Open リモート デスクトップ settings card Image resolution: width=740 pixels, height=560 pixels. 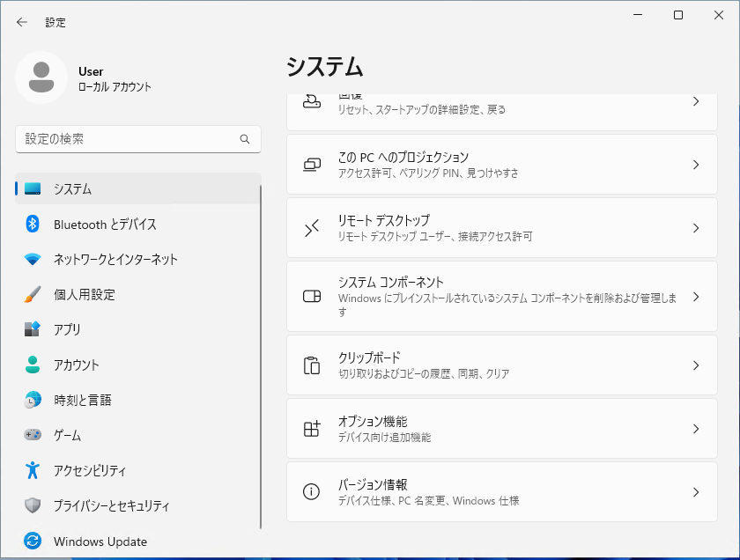(x=501, y=228)
